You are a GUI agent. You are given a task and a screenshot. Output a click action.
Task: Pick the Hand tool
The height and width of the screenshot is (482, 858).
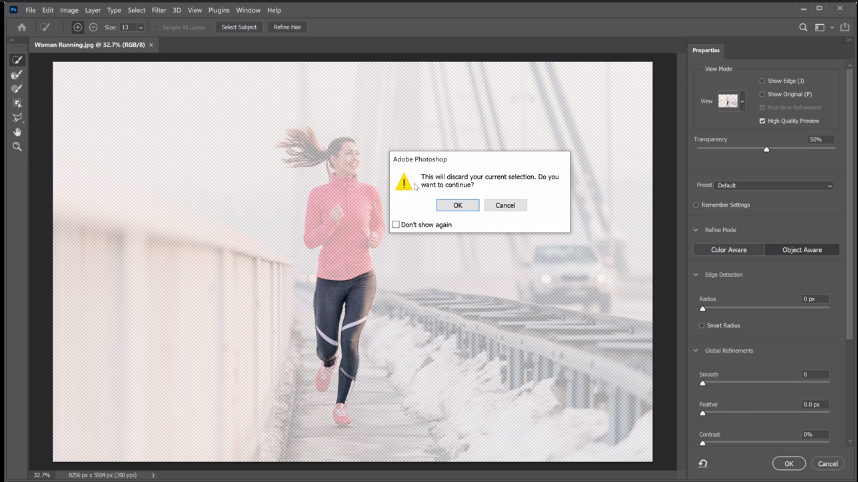17,132
